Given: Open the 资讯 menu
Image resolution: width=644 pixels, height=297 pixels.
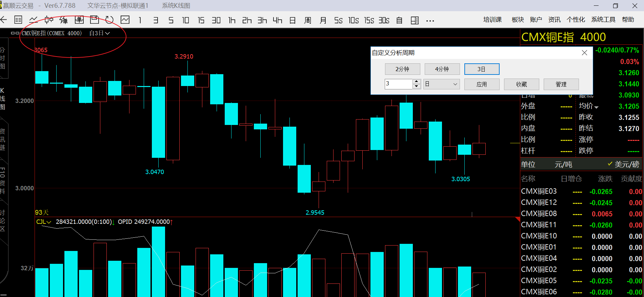Looking at the screenshot, I should (555, 20).
